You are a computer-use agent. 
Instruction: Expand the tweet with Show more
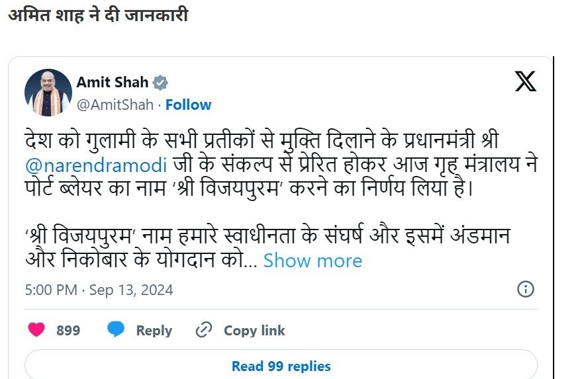313,261
